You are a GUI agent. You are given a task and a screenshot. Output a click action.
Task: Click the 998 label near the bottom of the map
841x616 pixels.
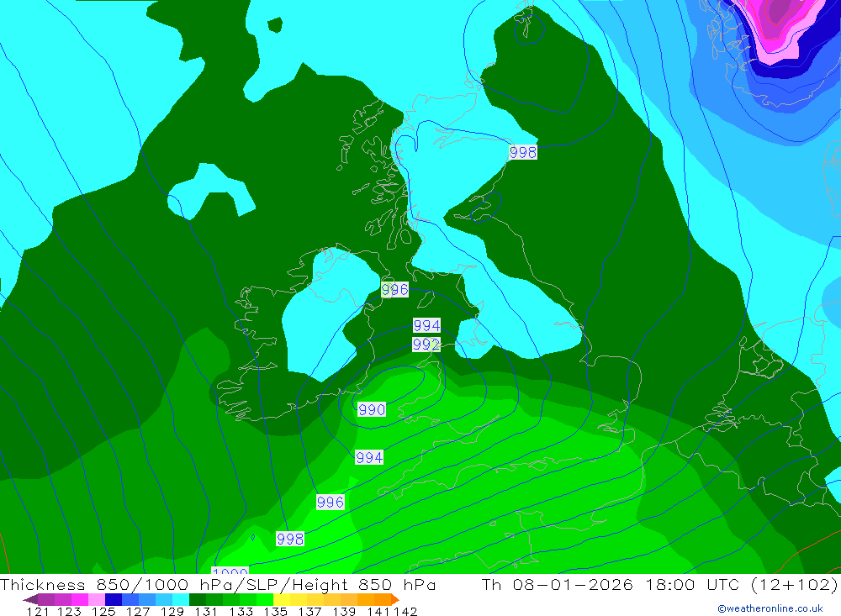[290, 539]
